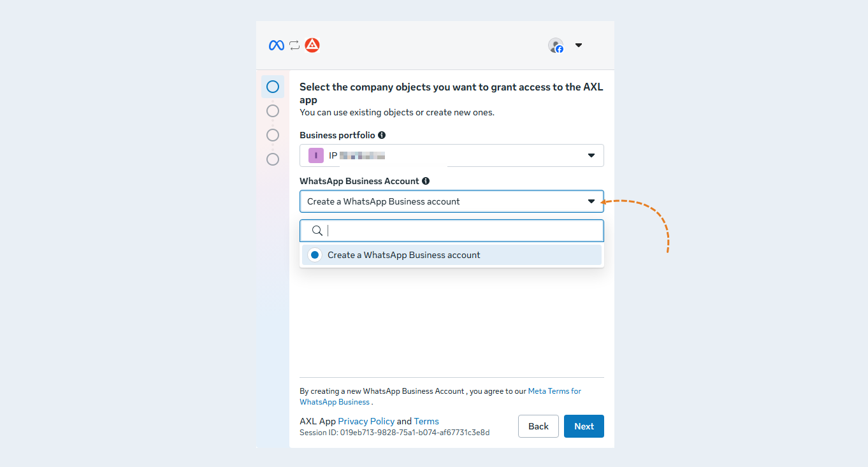Viewport: 868px width, 467px height.
Task: Click the heading "Select the company objects"
Action: pos(452,93)
